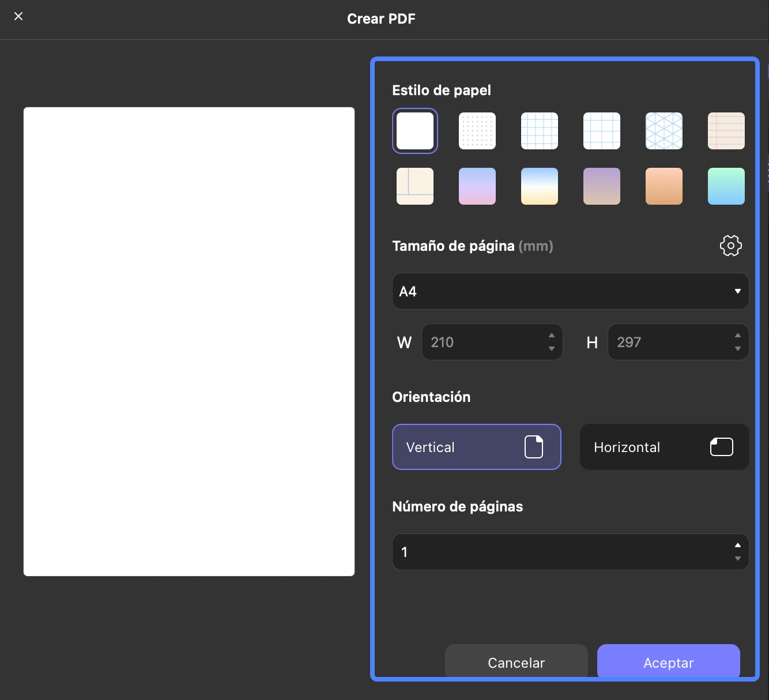Viewport: 769px width, 700px height.
Task: Select the large grid paper style
Action: coord(602,131)
